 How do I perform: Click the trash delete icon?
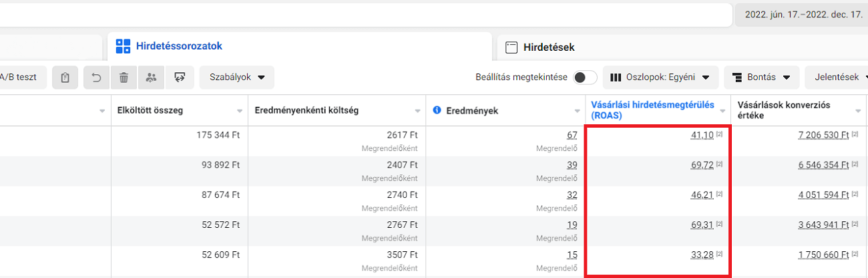click(x=124, y=78)
